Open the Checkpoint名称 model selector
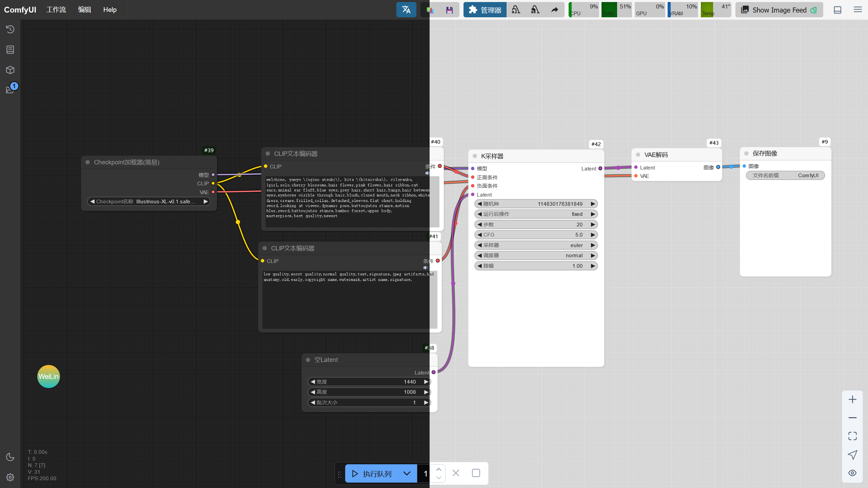Viewport: 868px width, 488px height. coord(149,201)
